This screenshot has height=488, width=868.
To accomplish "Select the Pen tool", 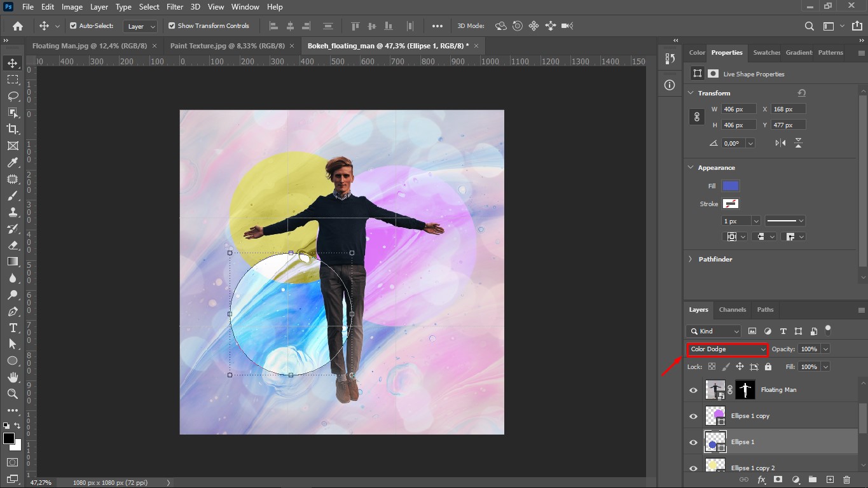I will click(x=13, y=311).
